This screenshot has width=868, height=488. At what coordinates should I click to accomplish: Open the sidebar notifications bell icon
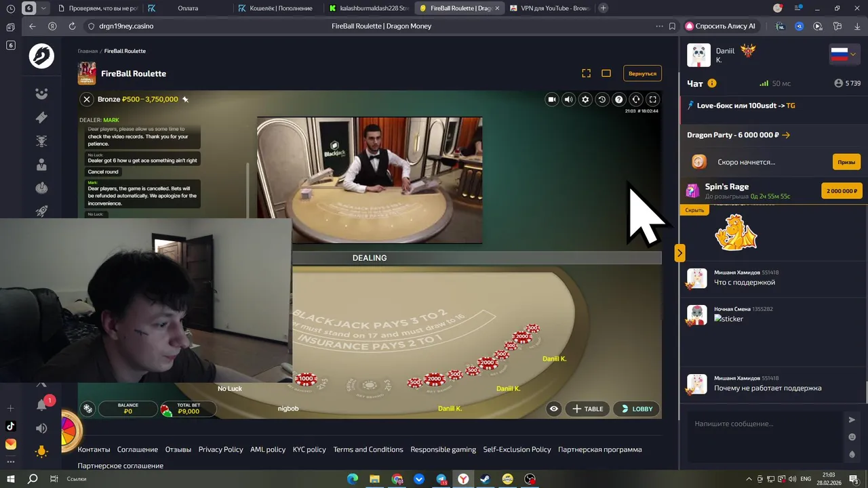[41, 405]
